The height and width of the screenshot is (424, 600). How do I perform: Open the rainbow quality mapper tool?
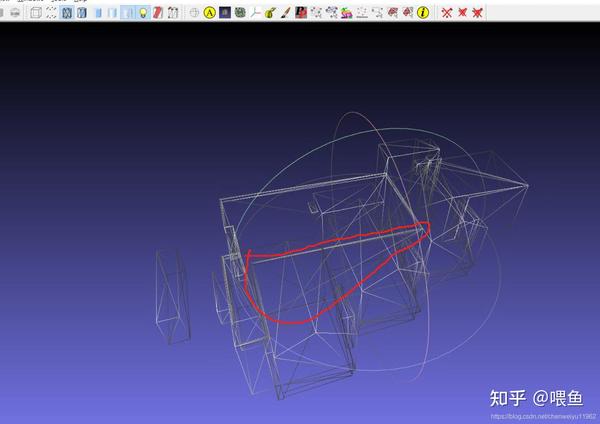tap(346, 13)
